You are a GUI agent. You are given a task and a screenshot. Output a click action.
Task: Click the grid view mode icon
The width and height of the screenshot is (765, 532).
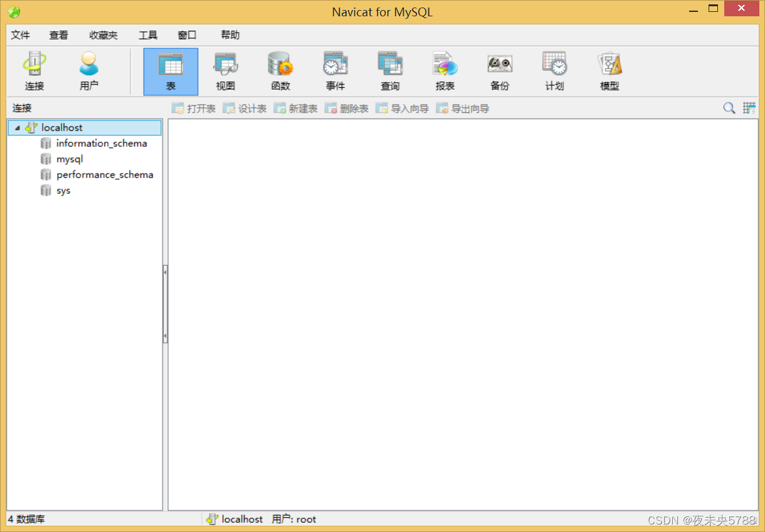click(749, 108)
